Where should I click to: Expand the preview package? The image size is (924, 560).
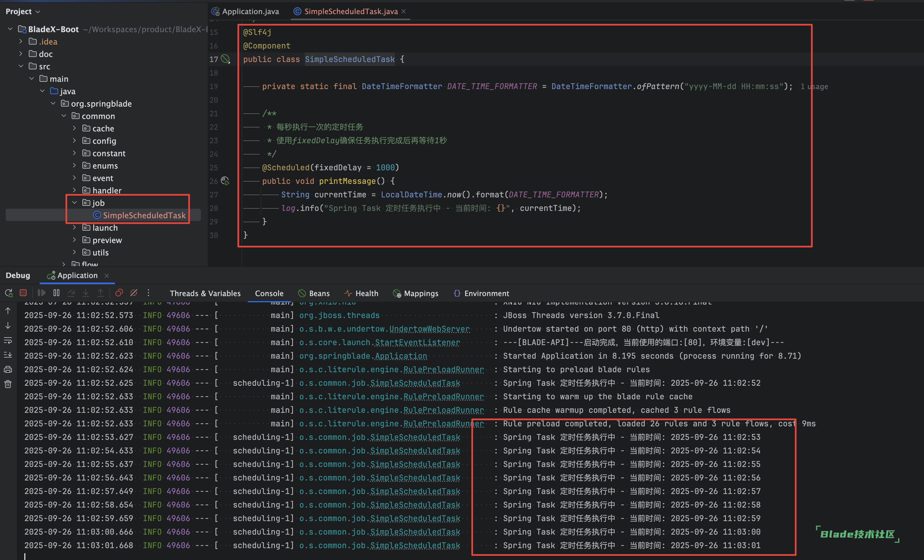click(74, 240)
